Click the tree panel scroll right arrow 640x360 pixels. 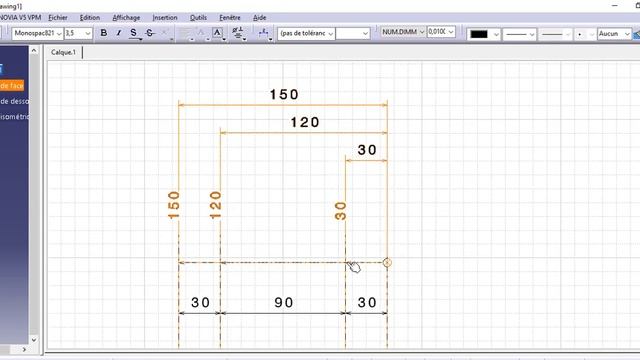point(24,349)
